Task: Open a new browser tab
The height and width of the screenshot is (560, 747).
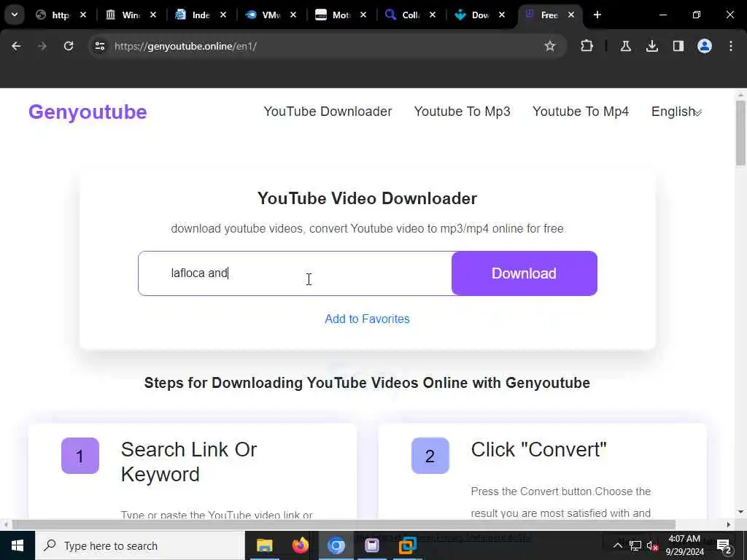Action: 597,15
